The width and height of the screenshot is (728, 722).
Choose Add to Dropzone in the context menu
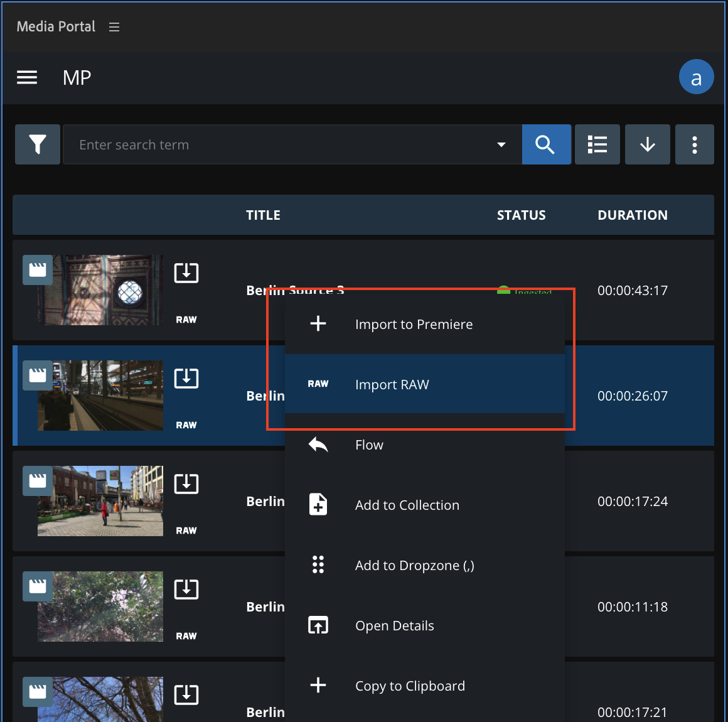tap(414, 565)
